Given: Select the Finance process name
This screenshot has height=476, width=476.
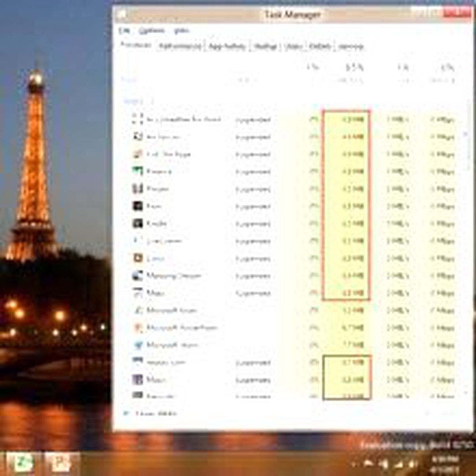Looking at the screenshot, I should click(159, 172).
